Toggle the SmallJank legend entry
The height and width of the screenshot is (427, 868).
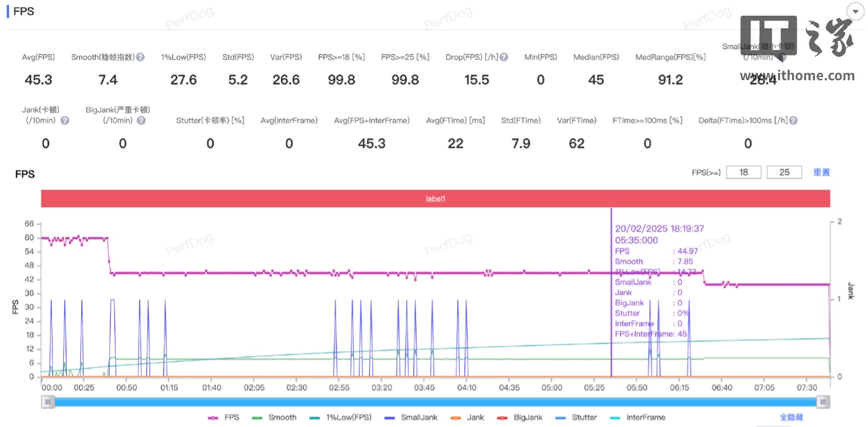[412, 417]
